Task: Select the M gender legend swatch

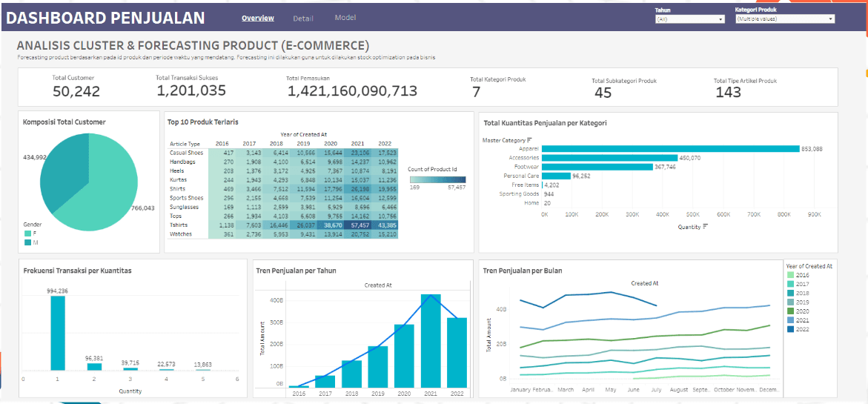Action: [x=27, y=242]
